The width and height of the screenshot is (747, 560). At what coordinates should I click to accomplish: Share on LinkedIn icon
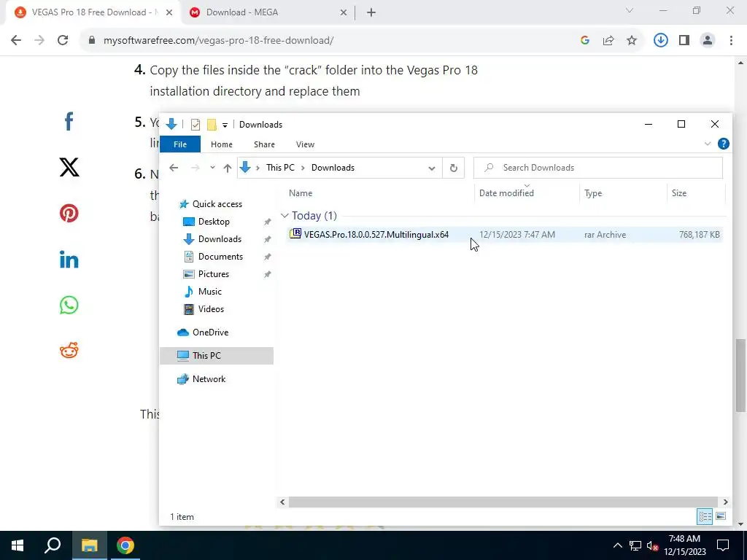[69, 260]
